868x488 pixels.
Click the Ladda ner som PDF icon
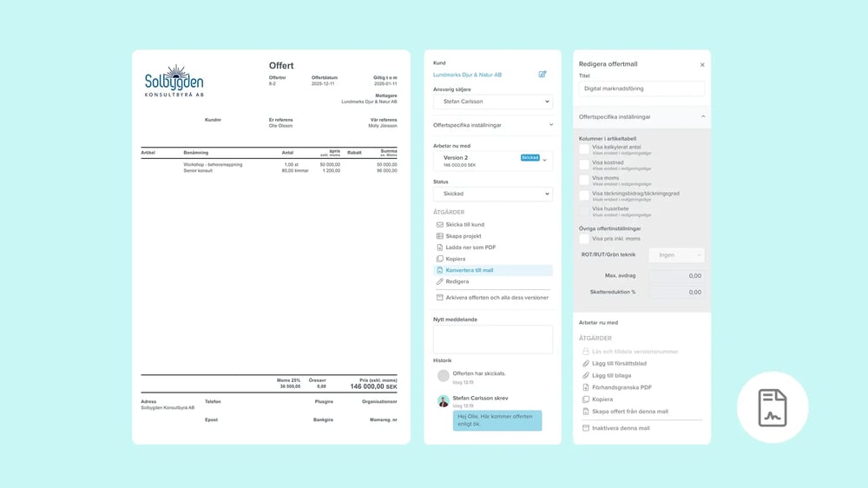click(439, 247)
